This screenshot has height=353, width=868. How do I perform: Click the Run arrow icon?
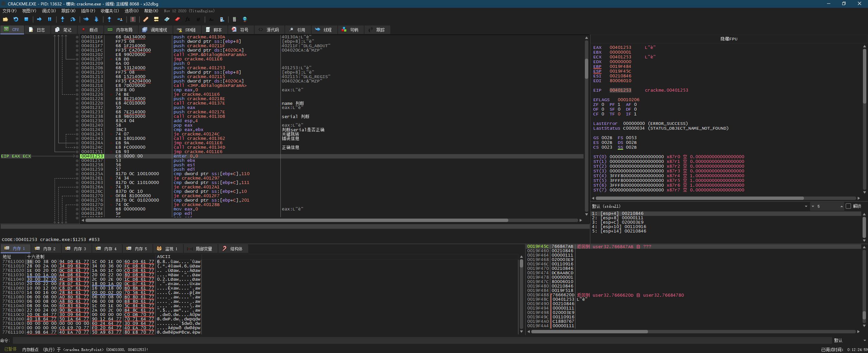(x=39, y=19)
